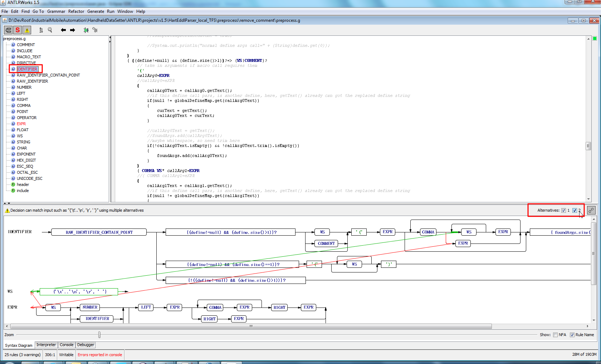Collapse rules panel using left divider arrow
This screenshot has height=364, width=601.
tap(110, 37)
